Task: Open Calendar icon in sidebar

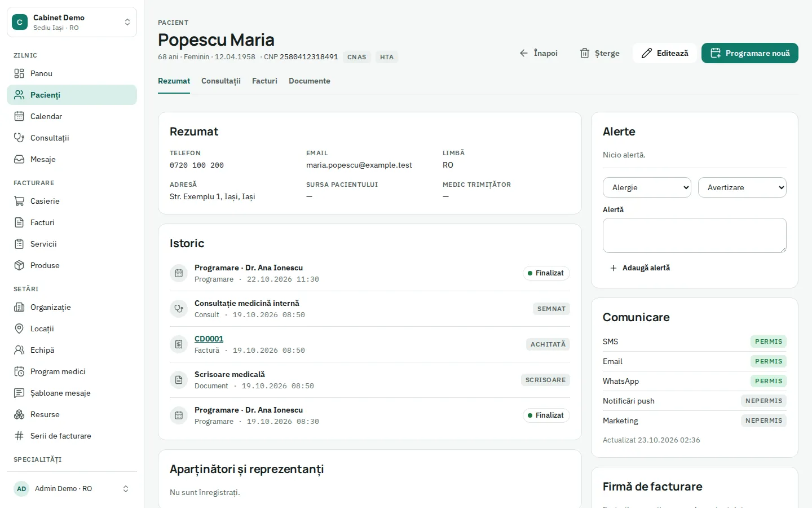Action: click(19, 116)
